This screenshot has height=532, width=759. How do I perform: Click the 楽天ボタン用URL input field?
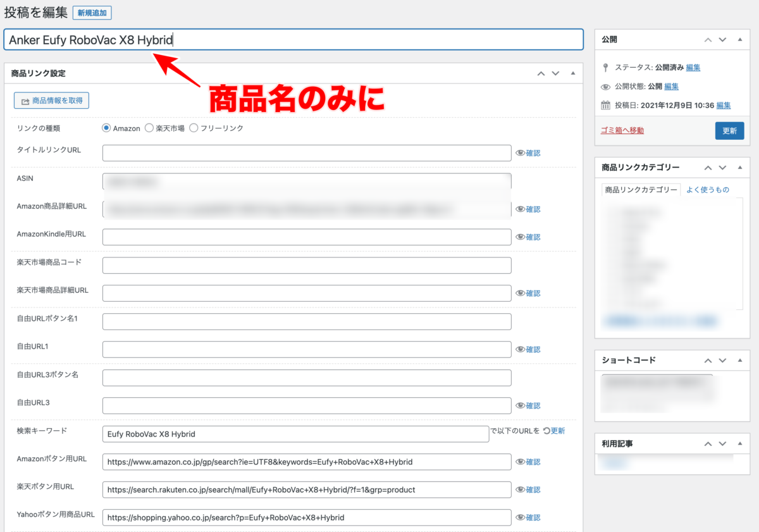[307, 490]
